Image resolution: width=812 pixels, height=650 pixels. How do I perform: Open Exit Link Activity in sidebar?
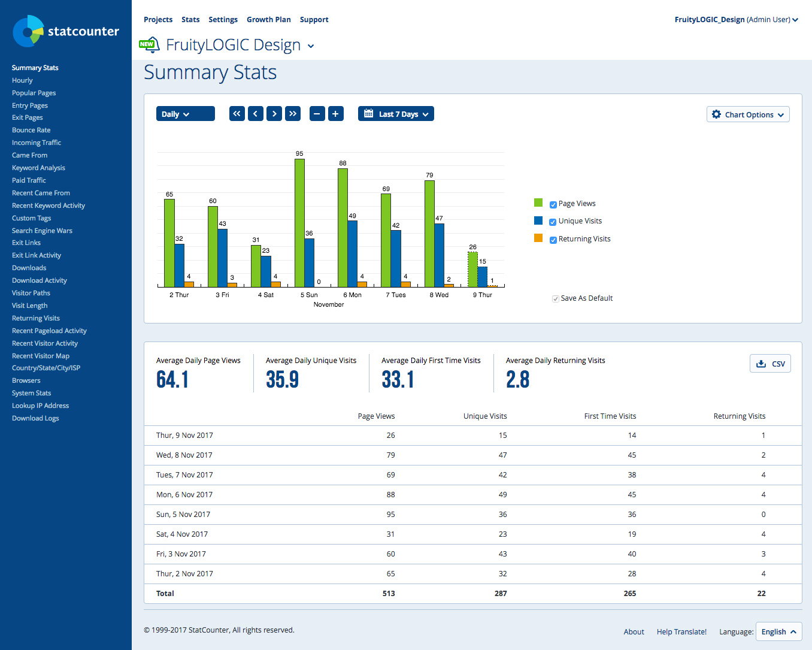(x=37, y=255)
